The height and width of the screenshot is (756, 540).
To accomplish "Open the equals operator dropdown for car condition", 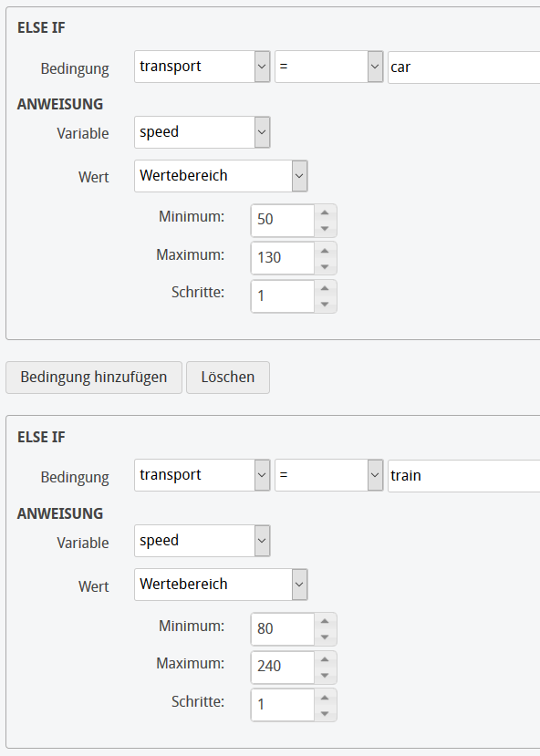I will pyautogui.click(x=374, y=67).
